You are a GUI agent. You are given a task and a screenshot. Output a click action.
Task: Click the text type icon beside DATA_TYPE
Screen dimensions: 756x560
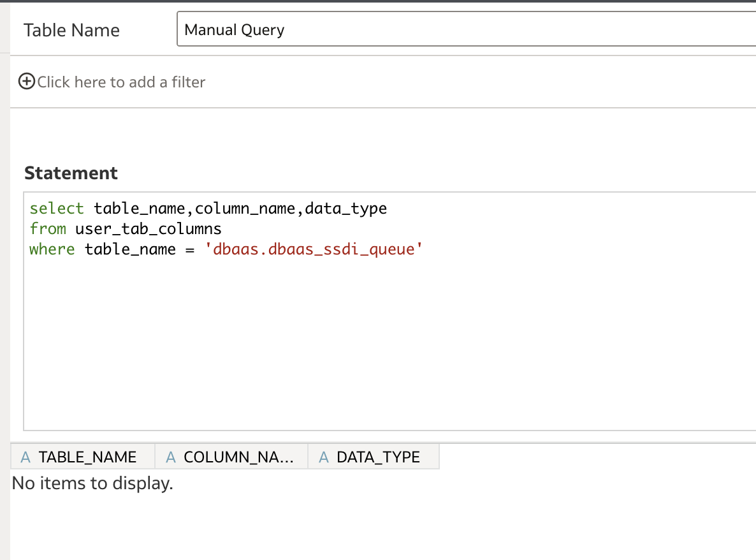[324, 457]
